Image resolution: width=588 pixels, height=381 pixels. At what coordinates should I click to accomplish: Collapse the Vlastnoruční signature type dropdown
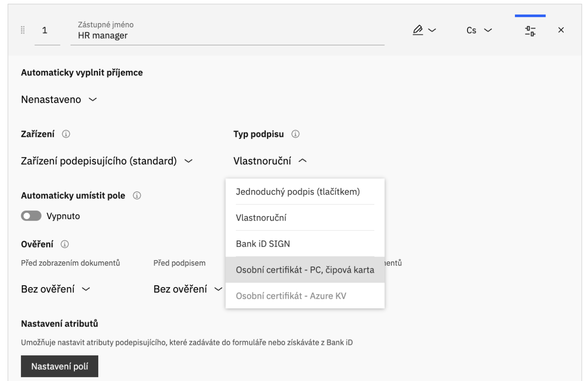270,161
